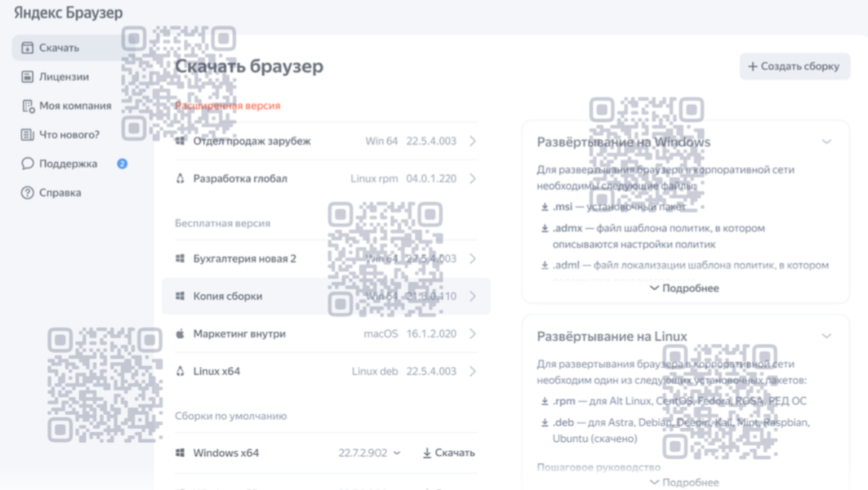Open version dropdown 22.7.2.902 for Windows x64

pos(369,453)
